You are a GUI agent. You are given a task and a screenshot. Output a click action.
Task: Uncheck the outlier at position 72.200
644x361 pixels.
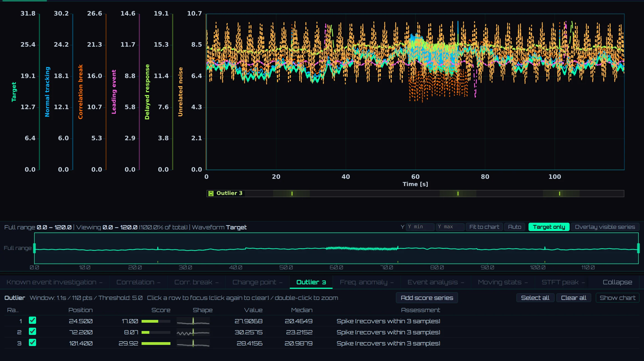point(32,332)
